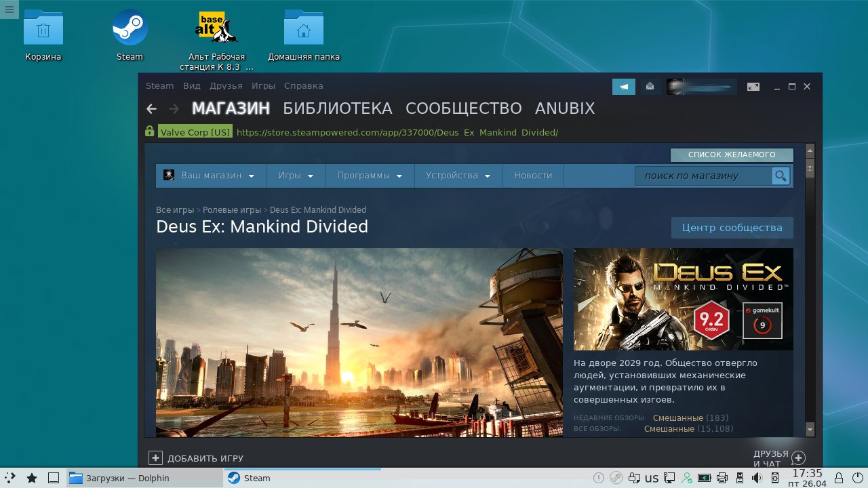
Task: Click the green user status tray icon
Action: click(687, 478)
